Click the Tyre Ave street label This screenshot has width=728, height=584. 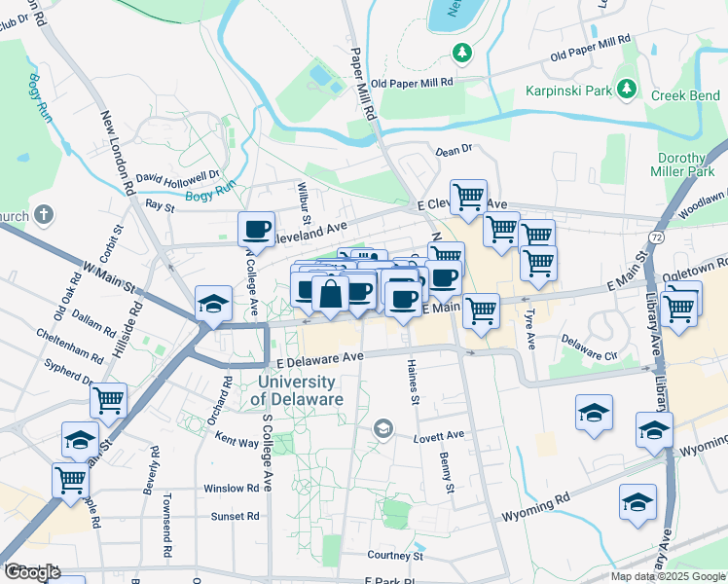pyautogui.click(x=529, y=329)
